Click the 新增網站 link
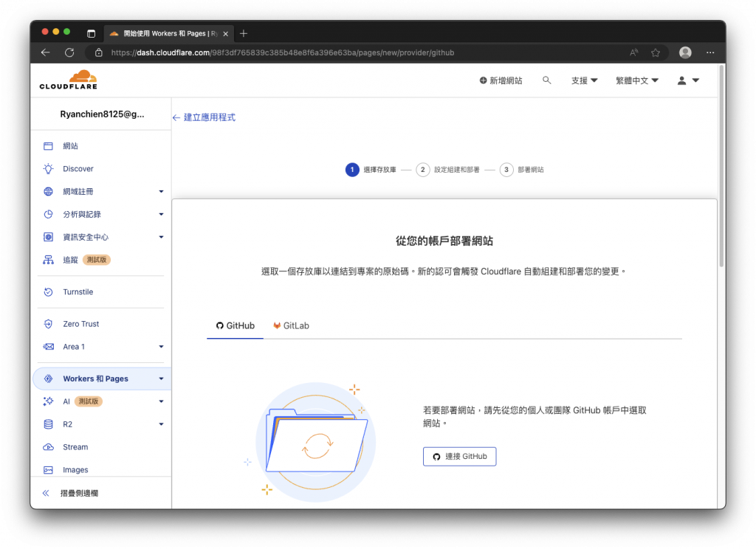Screen dimensions: 756x549 click(x=501, y=80)
